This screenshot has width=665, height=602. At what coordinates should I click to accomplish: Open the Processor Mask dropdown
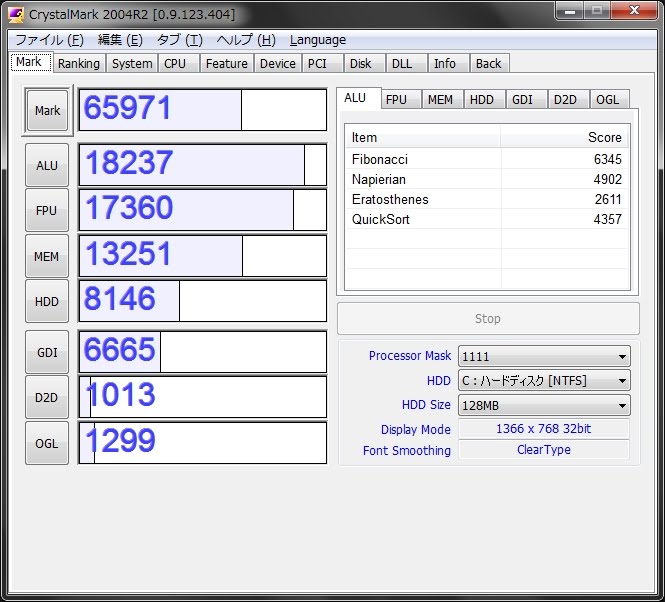pos(544,356)
